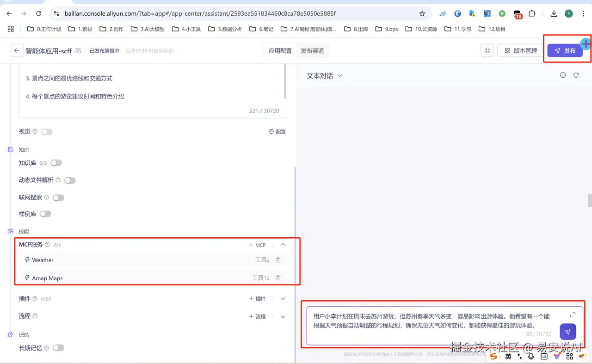
Task: Toggle the 样例库 switch
Action: (45, 214)
